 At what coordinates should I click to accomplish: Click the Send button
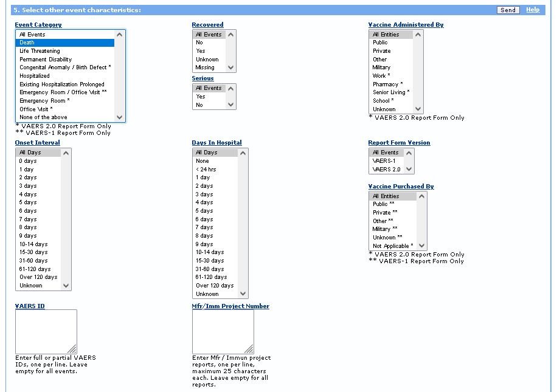pos(508,10)
